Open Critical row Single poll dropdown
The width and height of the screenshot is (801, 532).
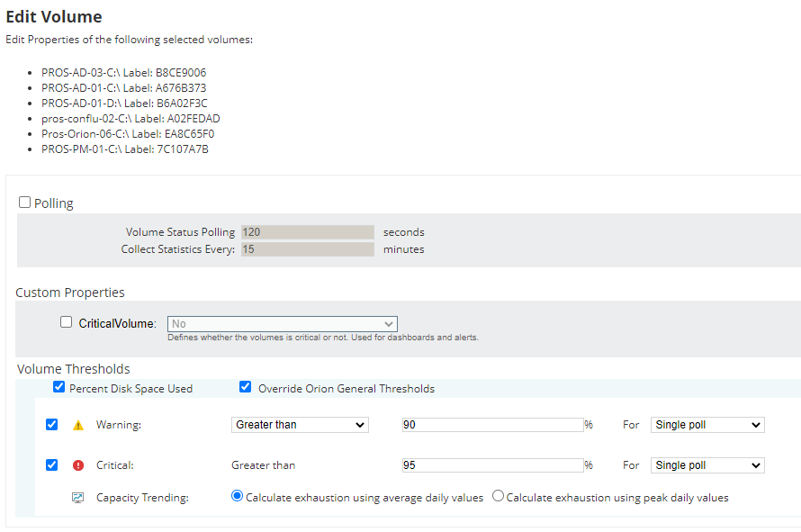pyautogui.click(x=707, y=465)
